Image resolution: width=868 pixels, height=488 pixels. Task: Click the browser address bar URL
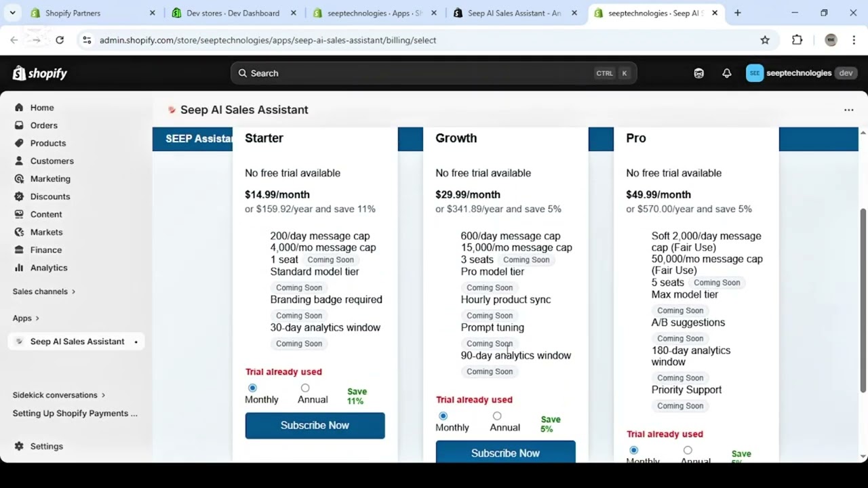[x=268, y=40]
